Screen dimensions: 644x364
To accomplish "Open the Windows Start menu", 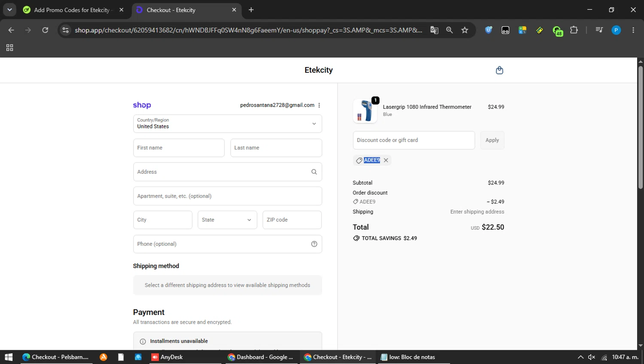I will coord(9,357).
